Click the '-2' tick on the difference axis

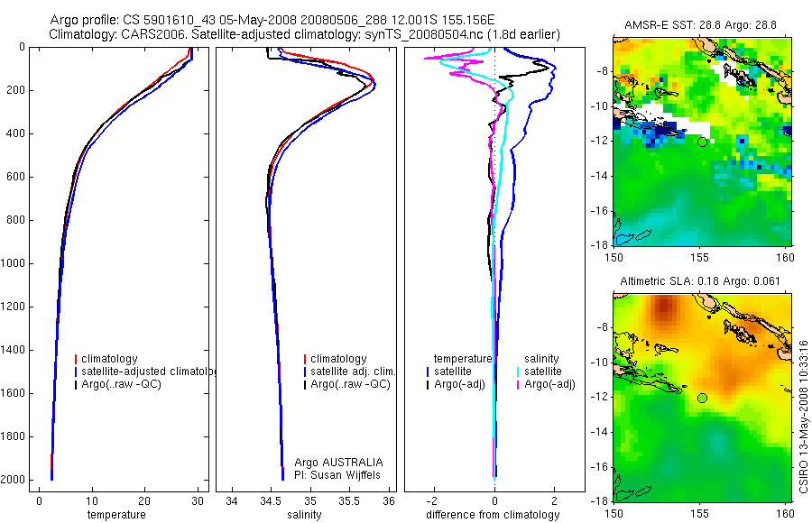point(433,501)
